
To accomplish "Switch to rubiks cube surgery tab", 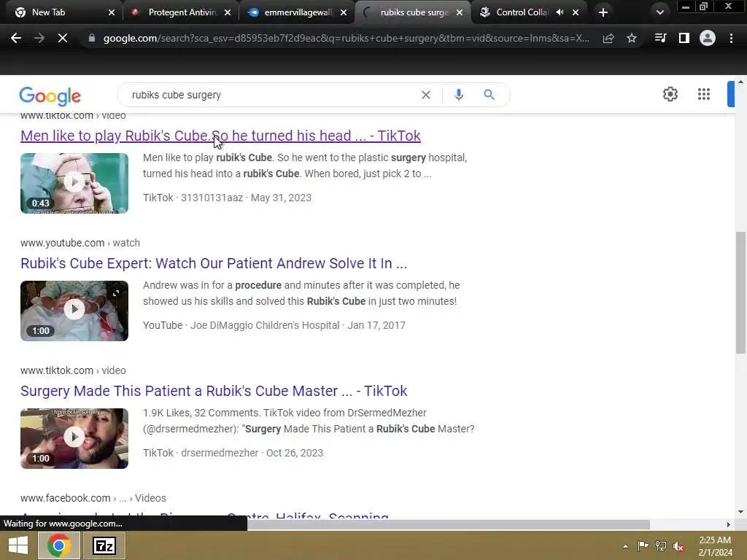I will [414, 12].
